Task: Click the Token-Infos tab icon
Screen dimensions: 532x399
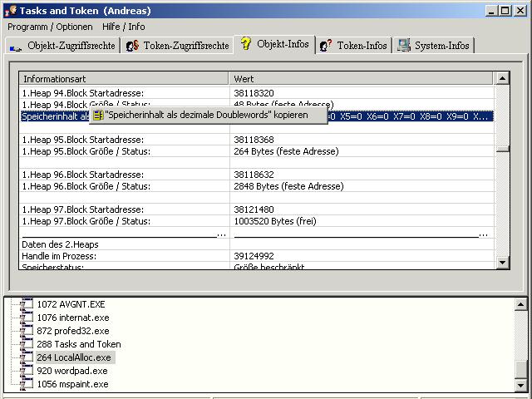Action: (326, 46)
